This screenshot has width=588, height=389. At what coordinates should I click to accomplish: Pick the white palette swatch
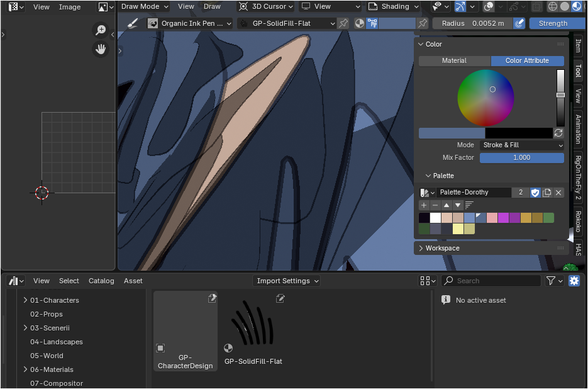tap(435, 218)
